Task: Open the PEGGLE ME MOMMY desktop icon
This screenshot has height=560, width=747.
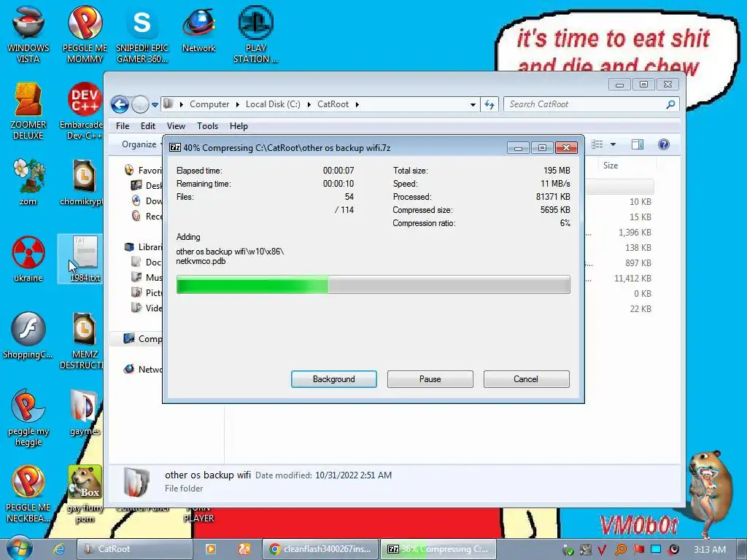Action: [85, 34]
